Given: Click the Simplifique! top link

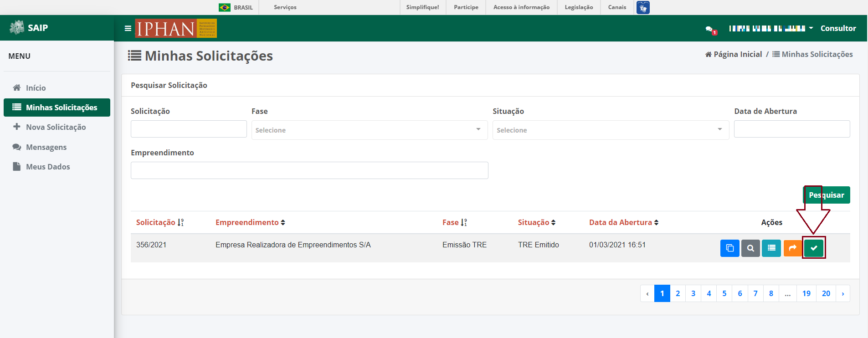Looking at the screenshot, I should [x=422, y=7].
